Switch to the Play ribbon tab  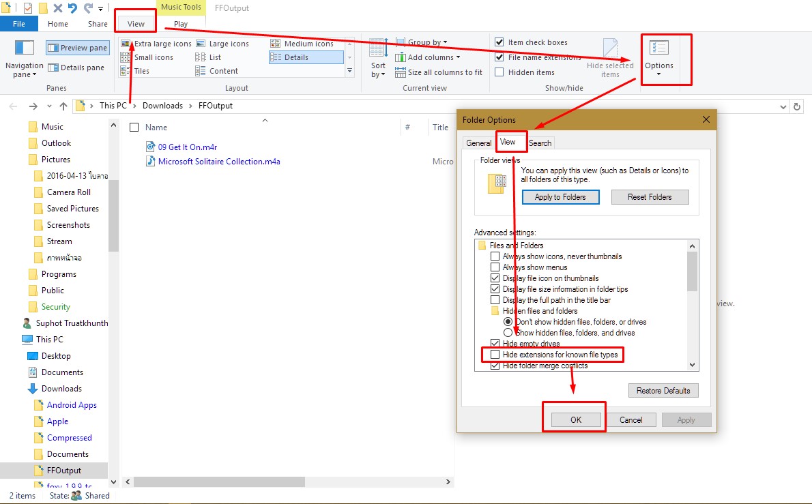(x=181, y=24)
